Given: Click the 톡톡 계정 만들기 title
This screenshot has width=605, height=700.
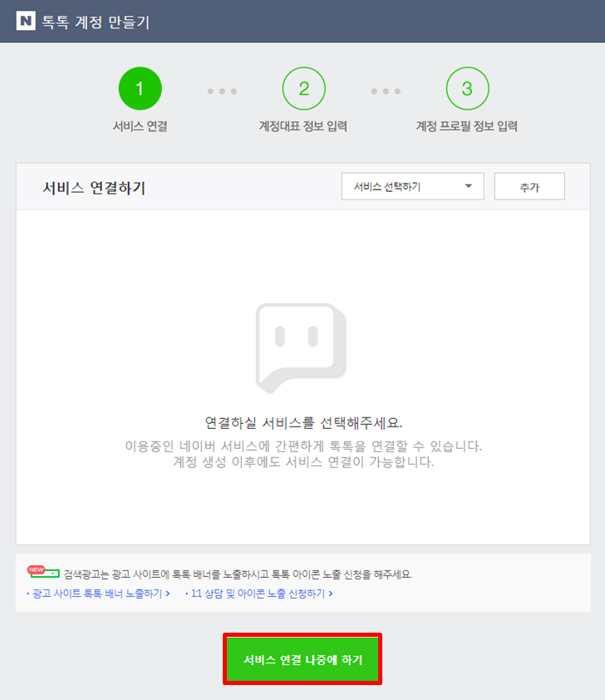Looking at the screenshot, I should pos(96,22).
